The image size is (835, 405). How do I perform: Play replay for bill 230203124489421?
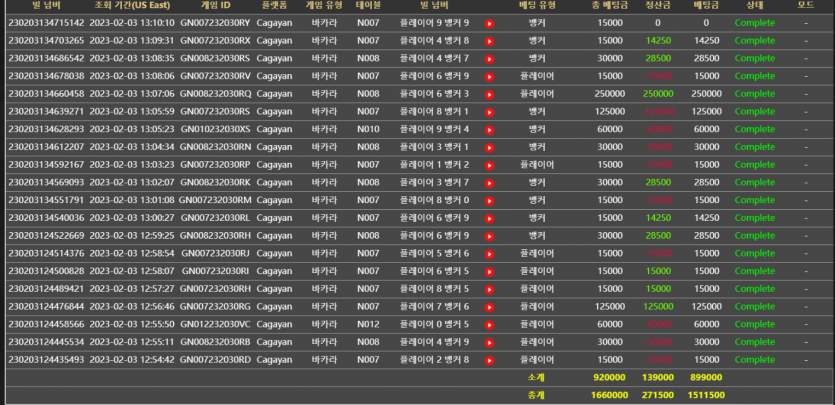[x=489, y=290]
